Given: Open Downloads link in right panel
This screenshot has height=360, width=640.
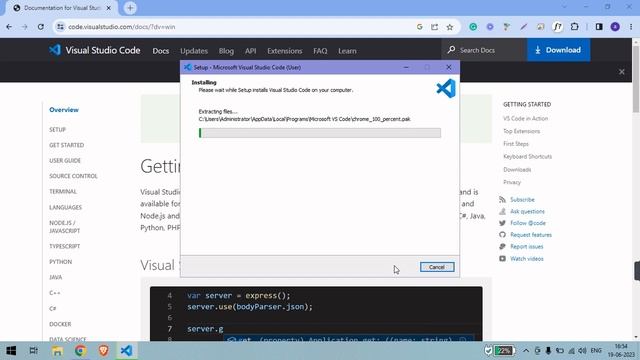Looking at the screenshot, I should (x=517, y=169).
